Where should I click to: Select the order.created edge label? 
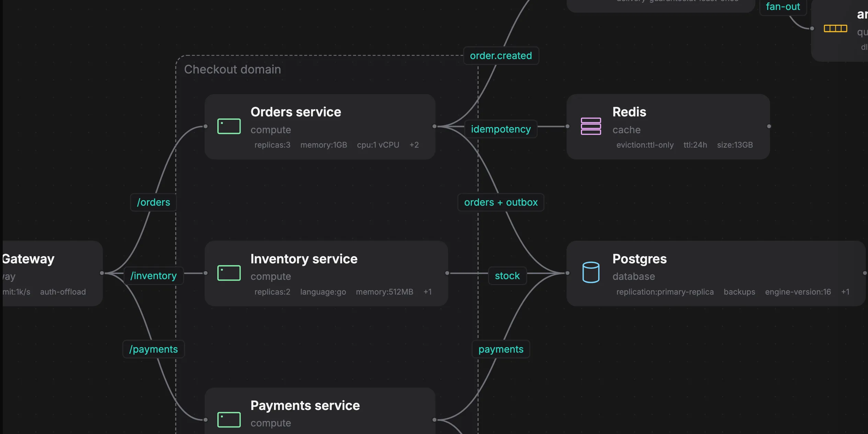point(501,56)
